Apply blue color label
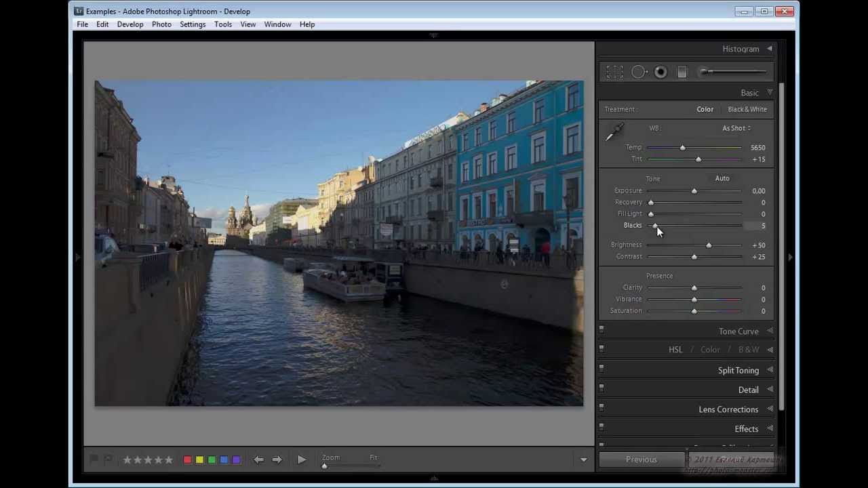This screenshot has height=488, width=868. 224,460
